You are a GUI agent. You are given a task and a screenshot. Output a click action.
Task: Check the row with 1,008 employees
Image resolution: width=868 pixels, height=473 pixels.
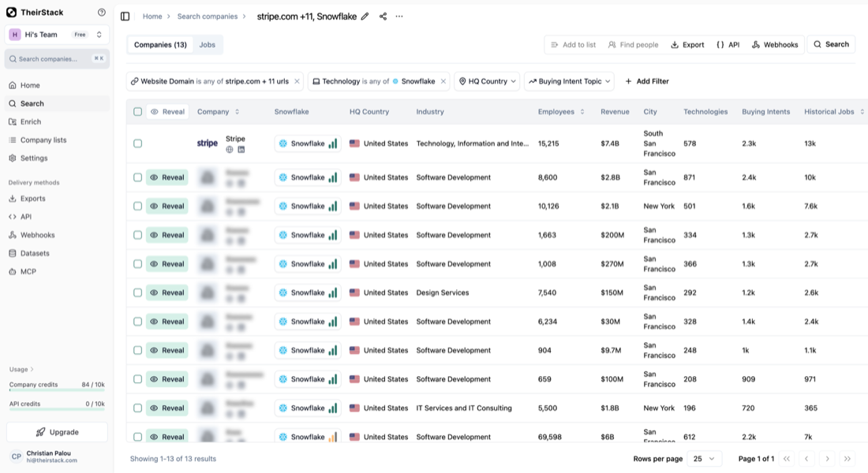(x=138, y=264)
